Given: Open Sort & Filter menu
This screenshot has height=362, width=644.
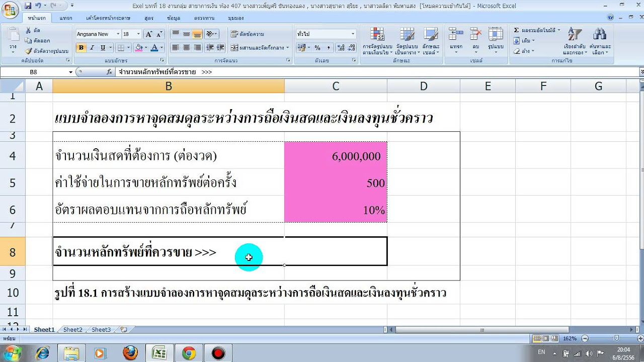Looking at the screenshot, I should click(x=575, y=41).
